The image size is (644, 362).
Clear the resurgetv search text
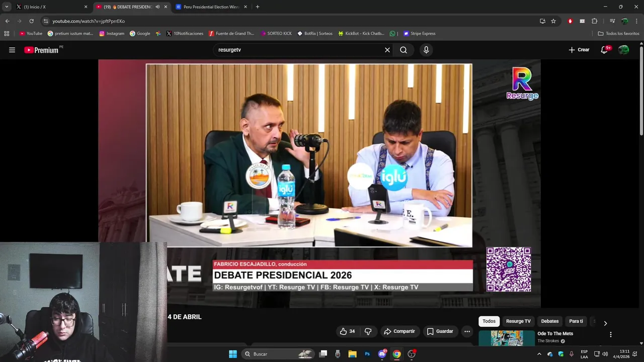(x=387, y=50)
